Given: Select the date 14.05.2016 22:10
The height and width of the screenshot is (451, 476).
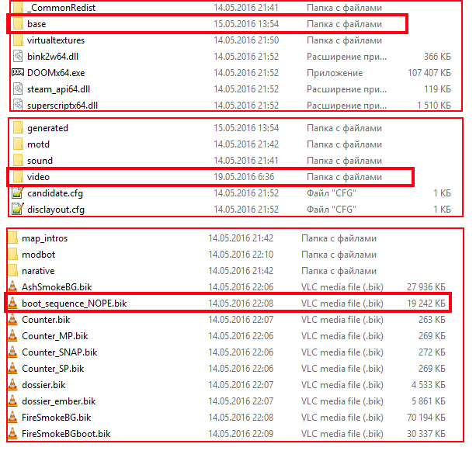Looking at the screenshot, I should (x=241, y=255).
